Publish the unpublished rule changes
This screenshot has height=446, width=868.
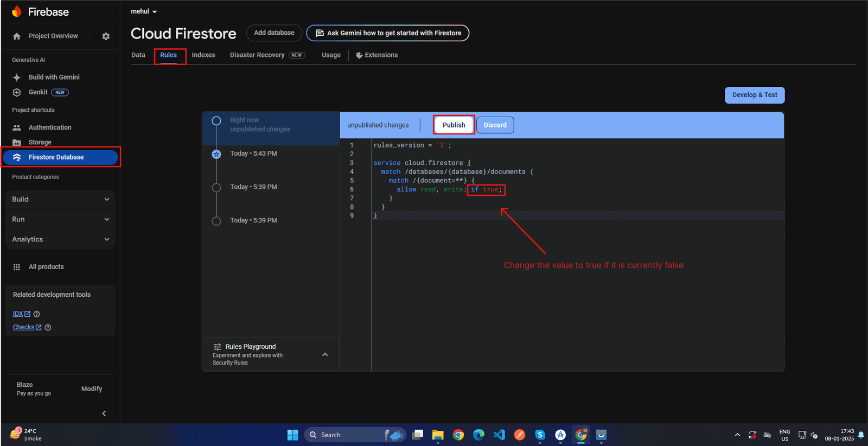pos(454,125)
